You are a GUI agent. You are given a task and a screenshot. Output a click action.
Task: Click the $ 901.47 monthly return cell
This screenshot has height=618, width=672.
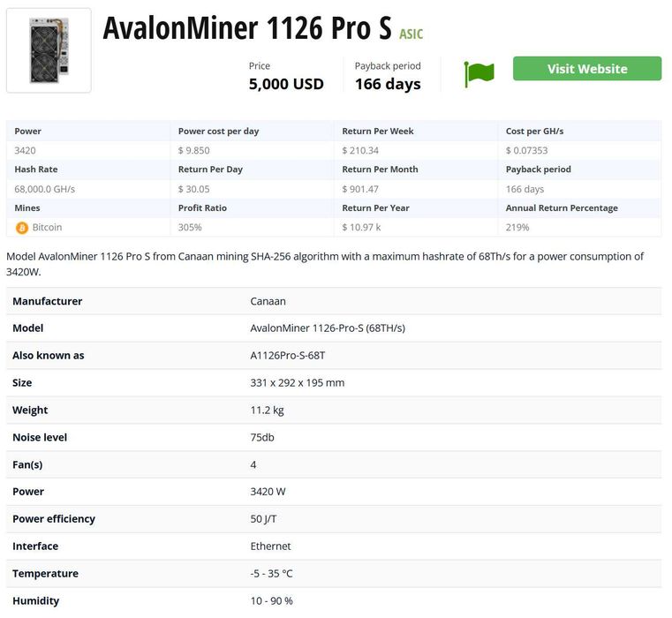tap(416, 189)
